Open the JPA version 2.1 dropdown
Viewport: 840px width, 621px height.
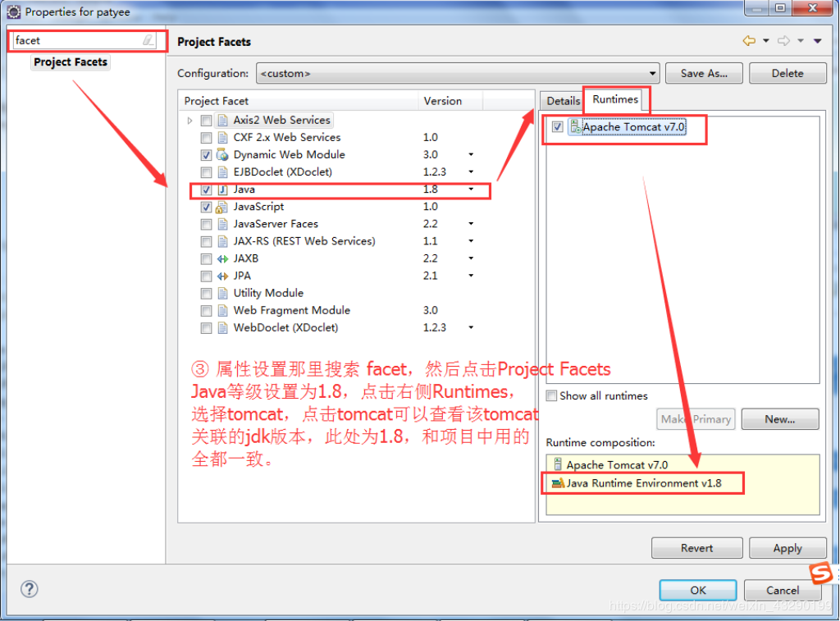click(x=471, y=276)
